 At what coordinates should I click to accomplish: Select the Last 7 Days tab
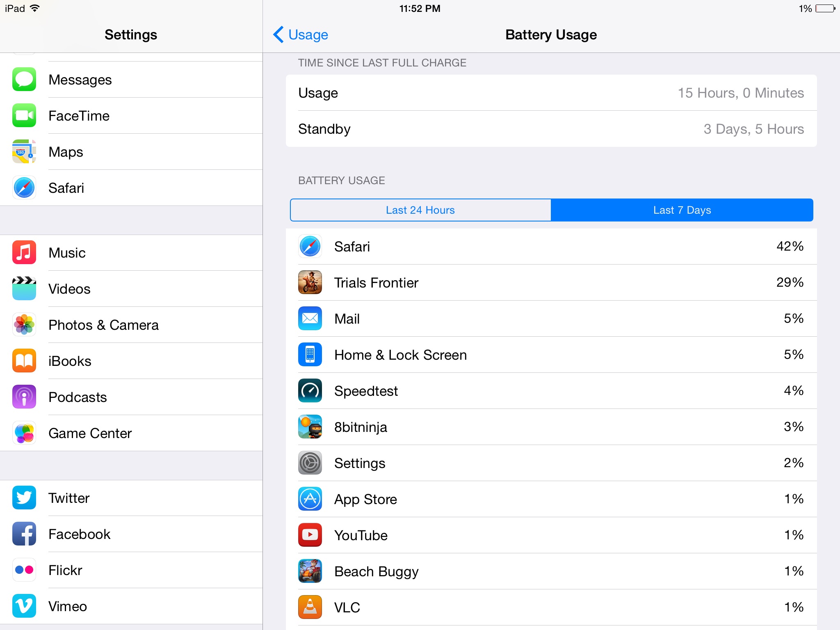click(682, 210)
